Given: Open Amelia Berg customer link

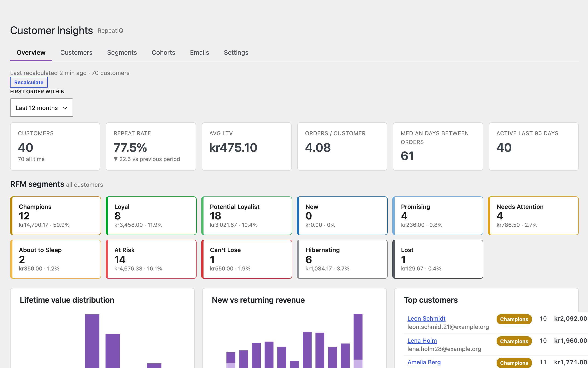Looking at the screenshot, I should (x=424, y=362).
